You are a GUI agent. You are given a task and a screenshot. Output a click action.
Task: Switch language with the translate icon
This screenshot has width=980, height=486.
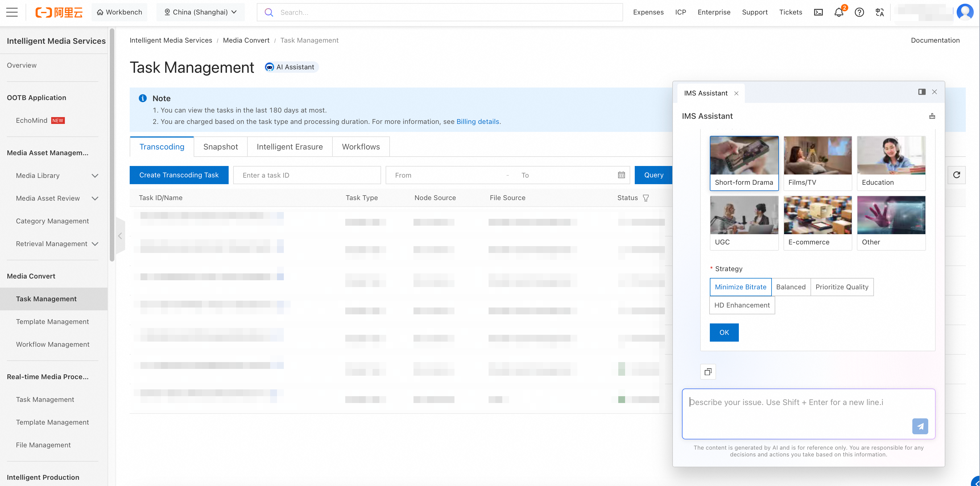point(880,12)
